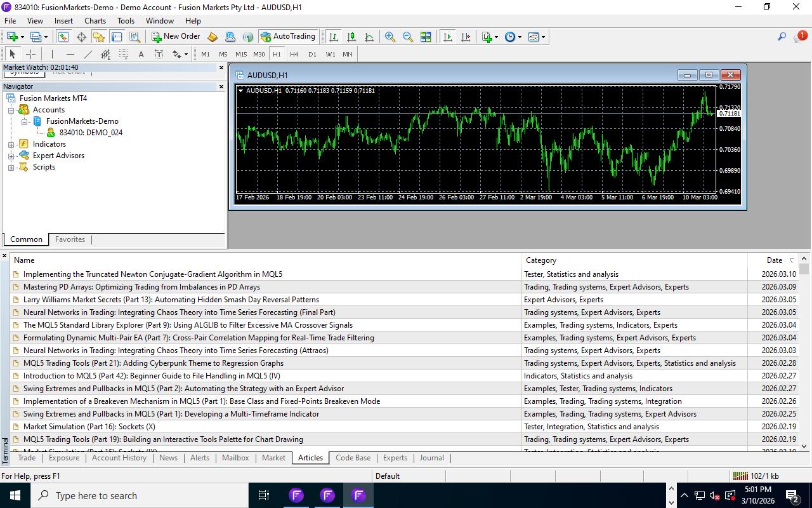This screenshot has width=812, height=508.
Task: Toggle the Navigator window star-folder icon
Action: pyautogui.click(x=99, y=37)
